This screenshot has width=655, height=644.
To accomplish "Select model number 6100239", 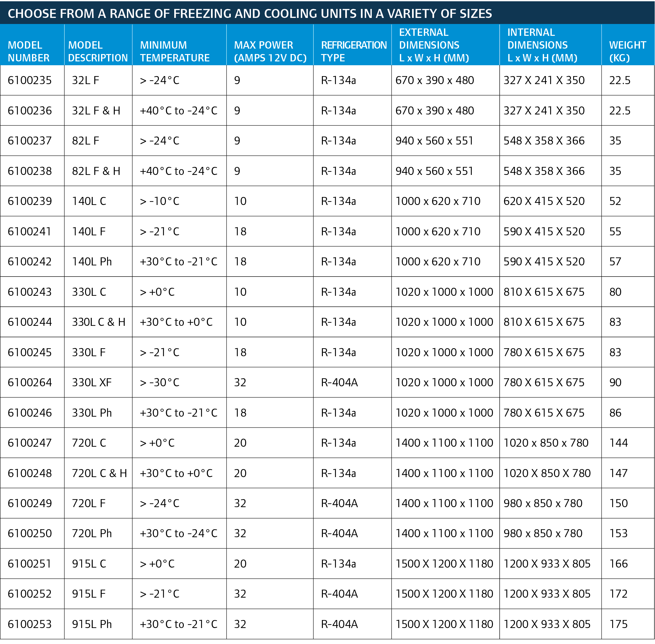I will 30,201.
